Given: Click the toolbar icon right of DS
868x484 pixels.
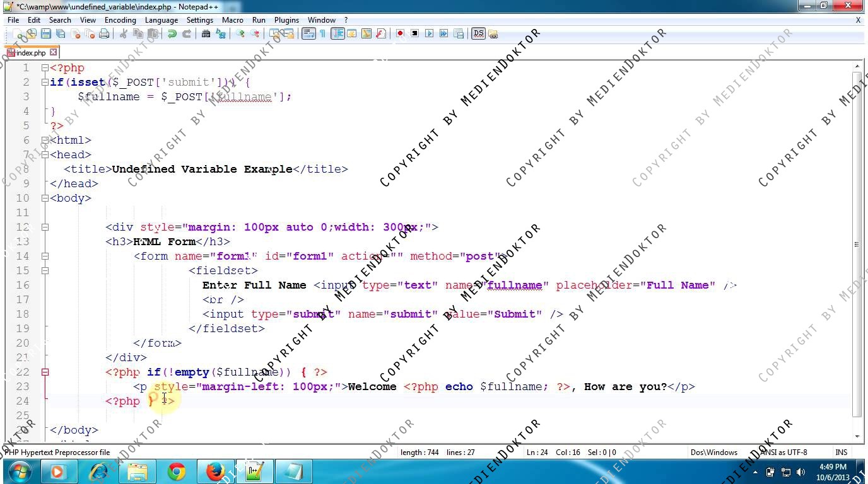Looking at the screenshot, I should pyautogui.click(x=493, y=33).
